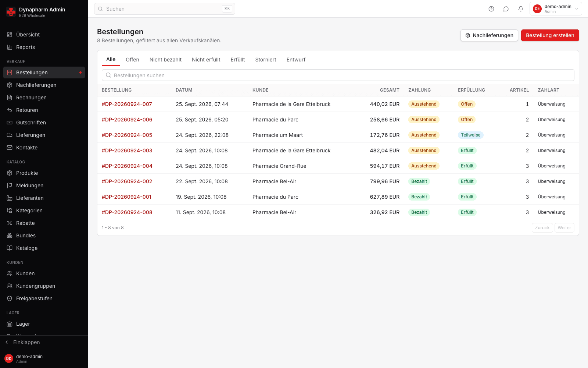The width and height of the screenshot is (588, 368).
Task: Click the Bestellung erstellen button
Action: click(550, 35)
